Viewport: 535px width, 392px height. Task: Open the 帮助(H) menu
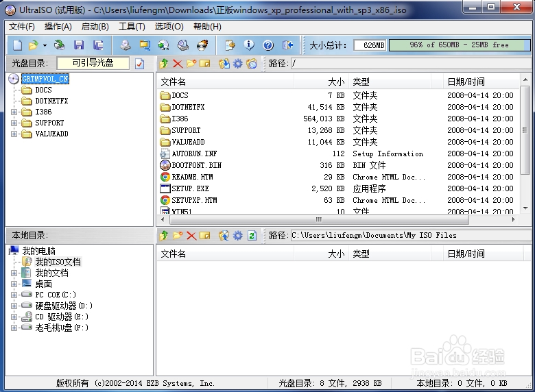[207, 27]
